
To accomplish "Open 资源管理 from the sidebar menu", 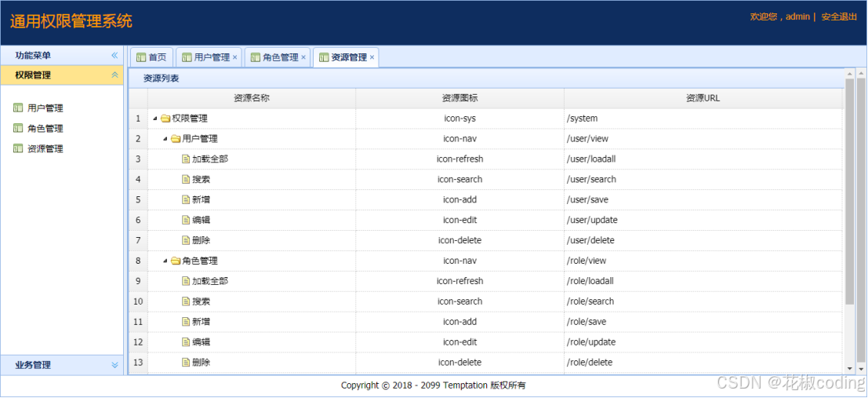I will click(45, 148).
